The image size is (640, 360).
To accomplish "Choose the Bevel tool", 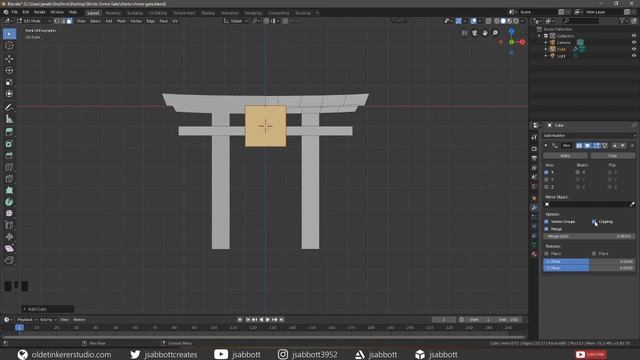I will [9, 156].
